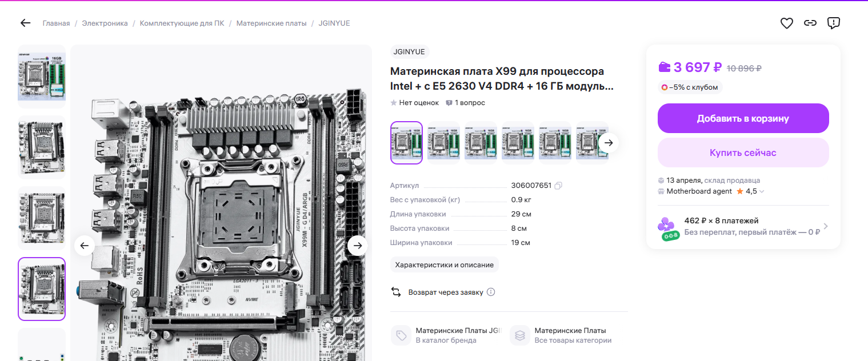The width and height of the screenshot is (868, 361).
Task: Open installment payment details chevron
Action: (825, 226)
